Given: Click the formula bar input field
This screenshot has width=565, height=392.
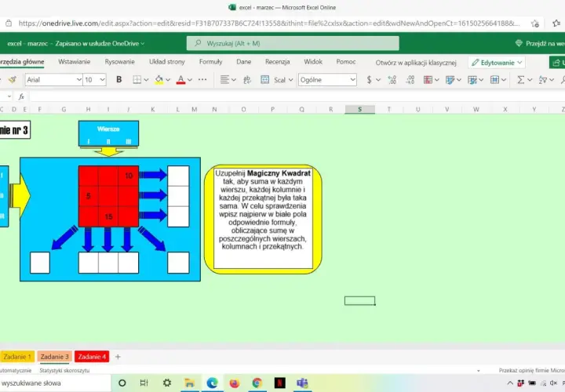Looking at the screenshot, I should coord(296,96).
